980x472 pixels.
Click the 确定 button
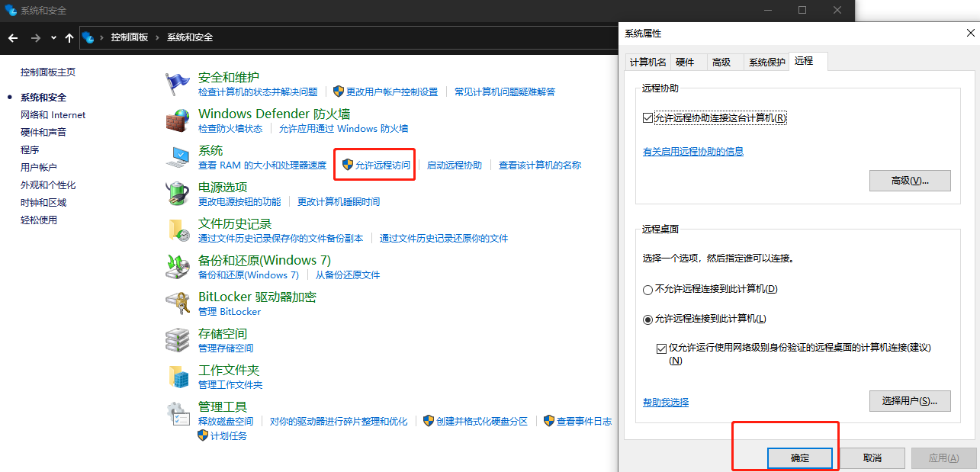pyautogui.click(x=799, y=458)
